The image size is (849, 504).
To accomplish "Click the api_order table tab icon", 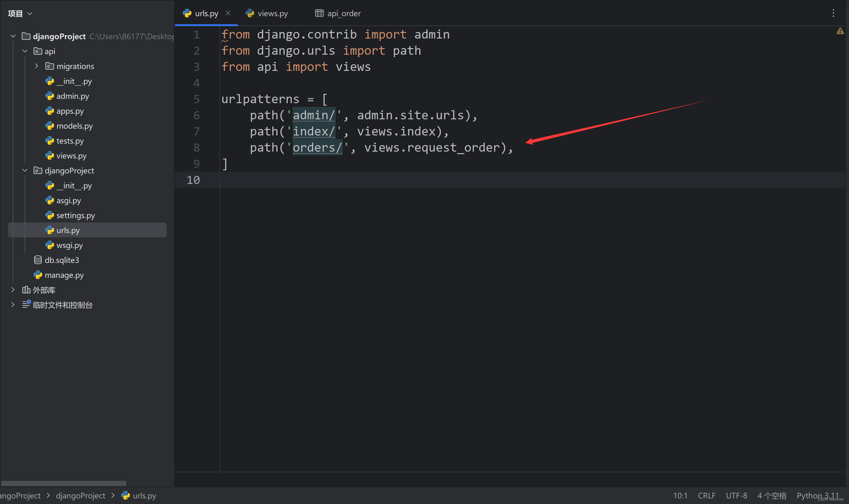I will (319, 13).
